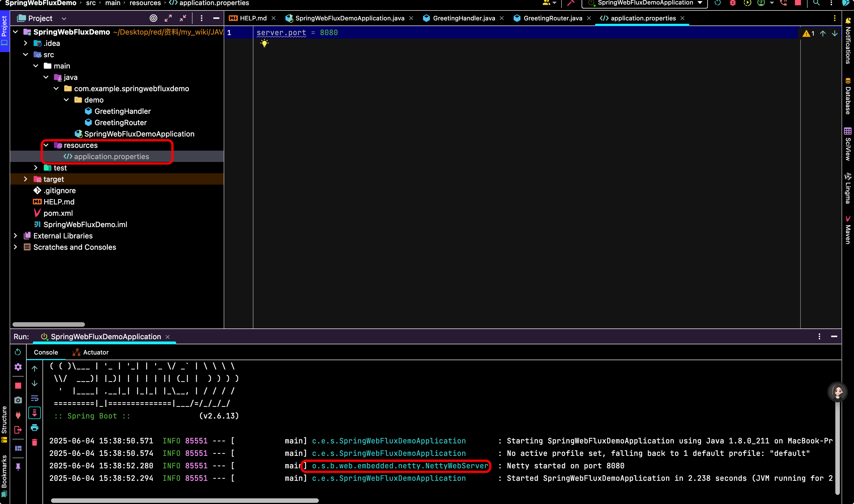Click the yellow lightbulb intention icon
The height and width of the screenshot is (504, 854).
(x=264, y=43)
